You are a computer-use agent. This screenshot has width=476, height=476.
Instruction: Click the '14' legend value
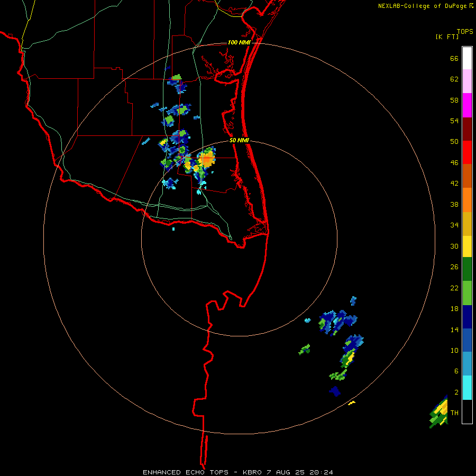[x=454, y=329]
